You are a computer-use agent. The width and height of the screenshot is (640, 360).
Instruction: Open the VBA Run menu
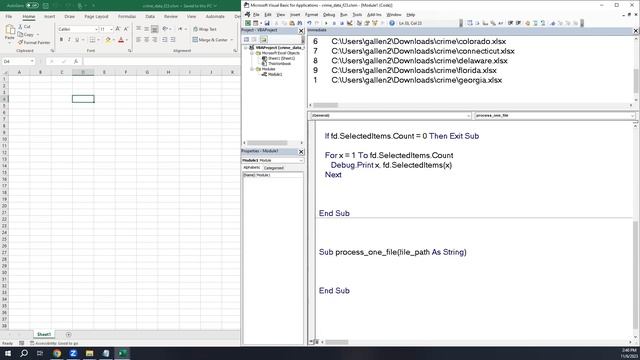click(344, 15)
